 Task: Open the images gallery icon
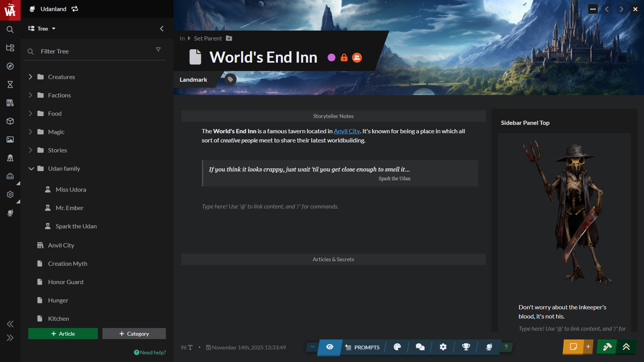point(10,139)
